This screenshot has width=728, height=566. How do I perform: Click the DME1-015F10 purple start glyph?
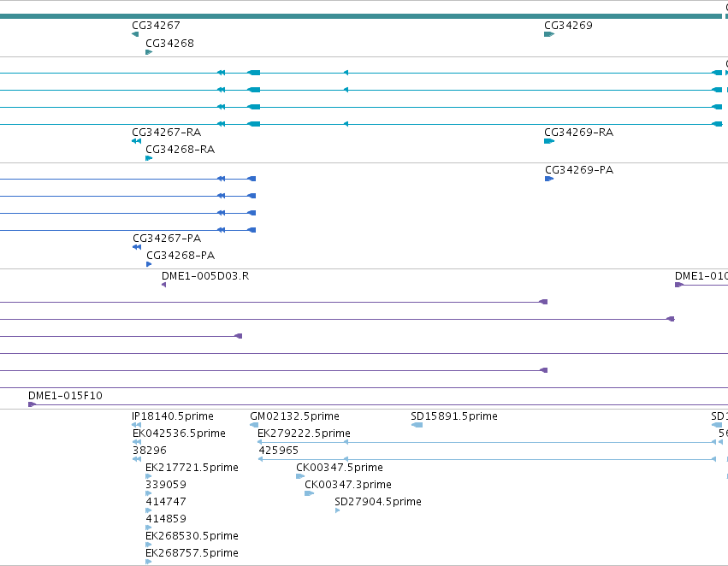(32, 404)
